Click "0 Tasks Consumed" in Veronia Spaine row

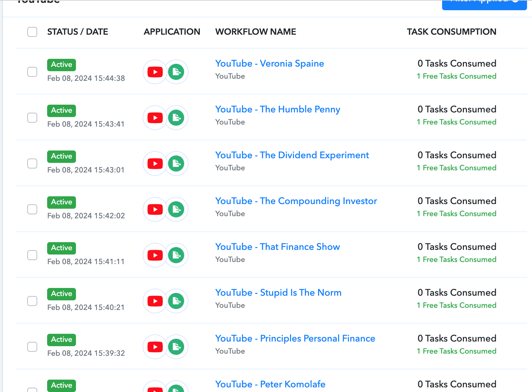pos(457,63)
